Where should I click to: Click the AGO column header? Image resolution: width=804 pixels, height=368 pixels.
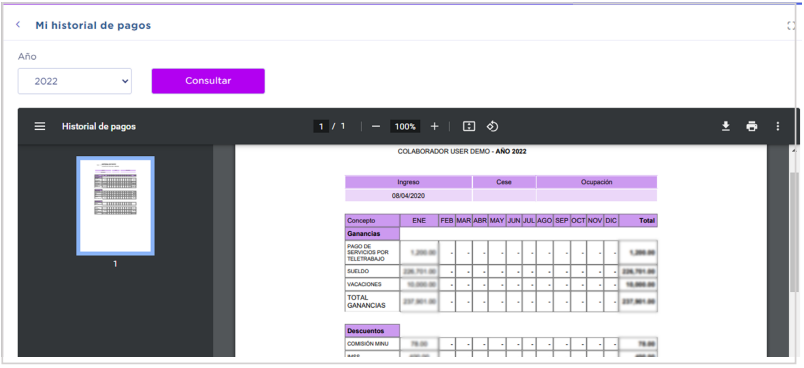pos(545,220)
